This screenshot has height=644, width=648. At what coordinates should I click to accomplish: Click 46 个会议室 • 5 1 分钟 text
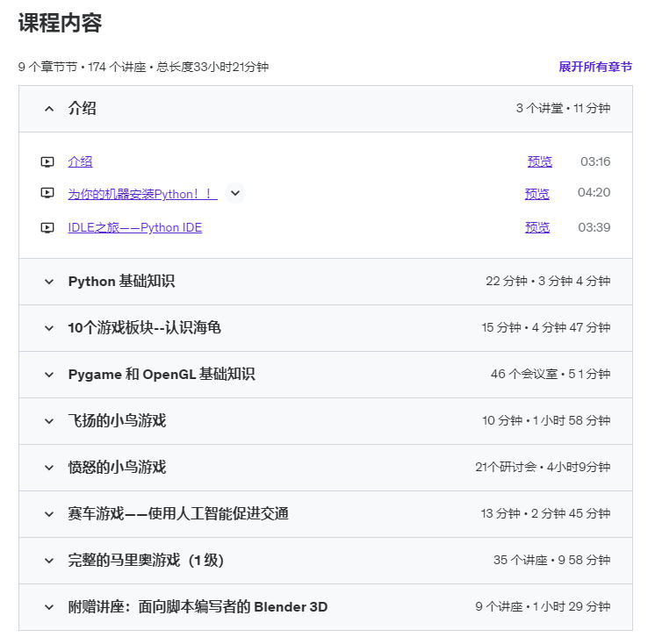pyautogui.click(x=551, y=374)
